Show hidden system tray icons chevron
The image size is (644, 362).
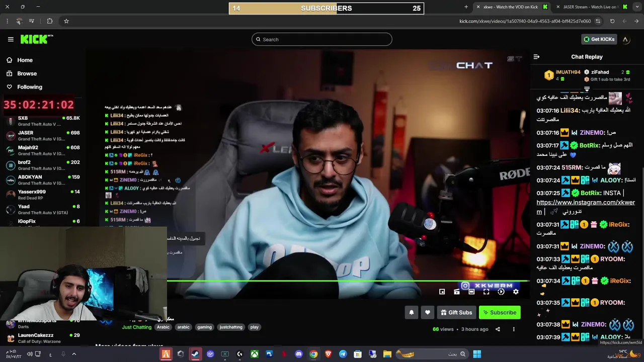tap(74, 354)
